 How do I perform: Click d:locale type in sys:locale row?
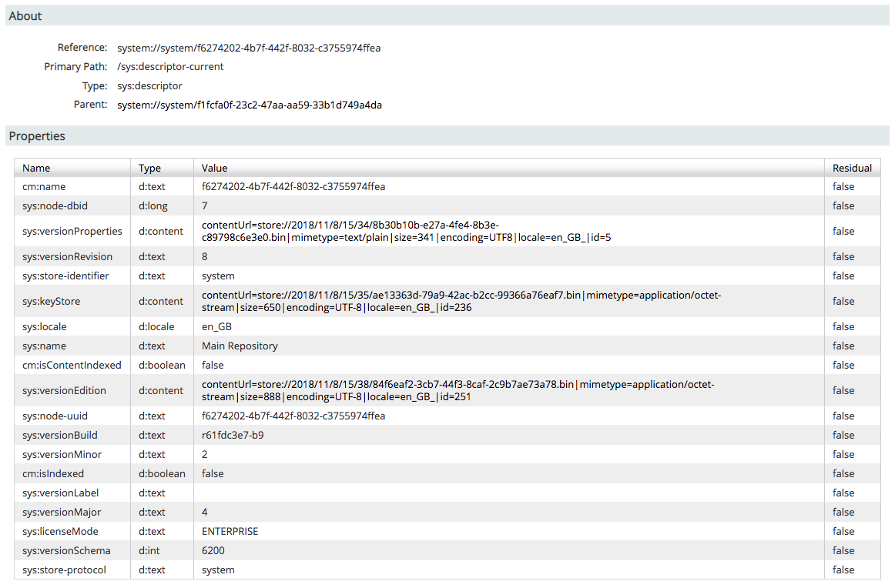tap(156, 327)
